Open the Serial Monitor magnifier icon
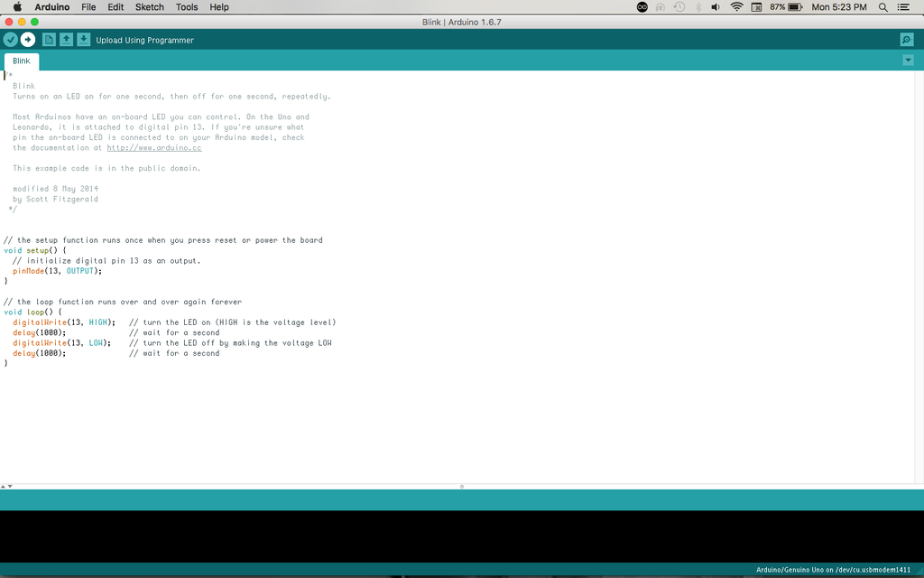This screenshot has width=924, height=578. point(907,40)
